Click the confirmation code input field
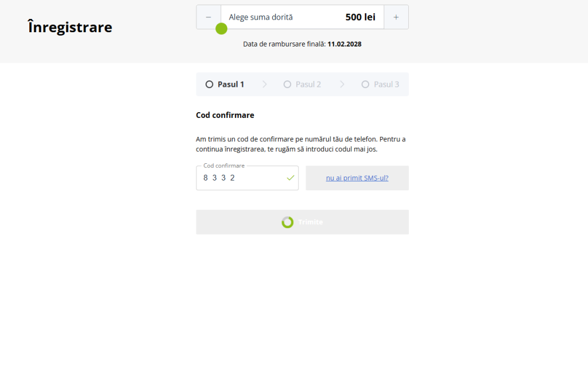This screenshot has height=384, width=588. click(x=241, y=178)
